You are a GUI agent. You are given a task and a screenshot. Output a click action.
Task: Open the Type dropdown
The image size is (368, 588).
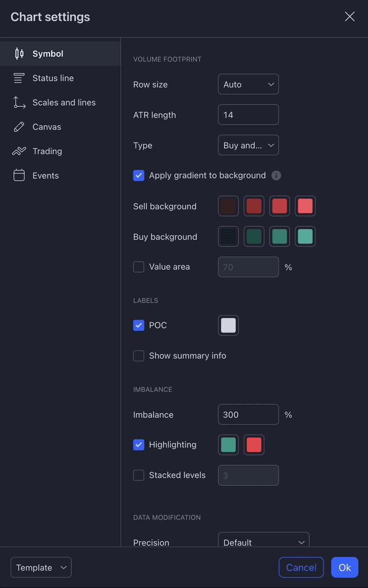248,145
